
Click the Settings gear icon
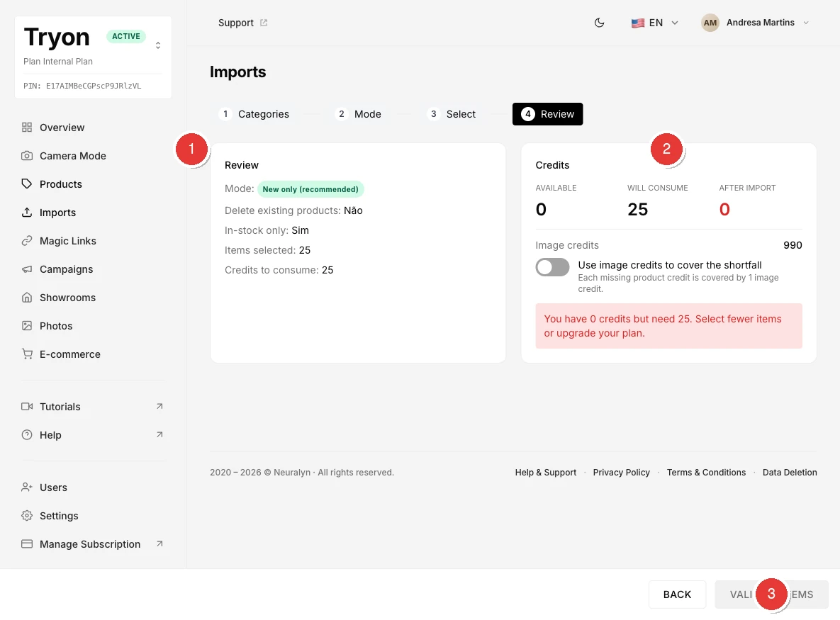(27, 516)
